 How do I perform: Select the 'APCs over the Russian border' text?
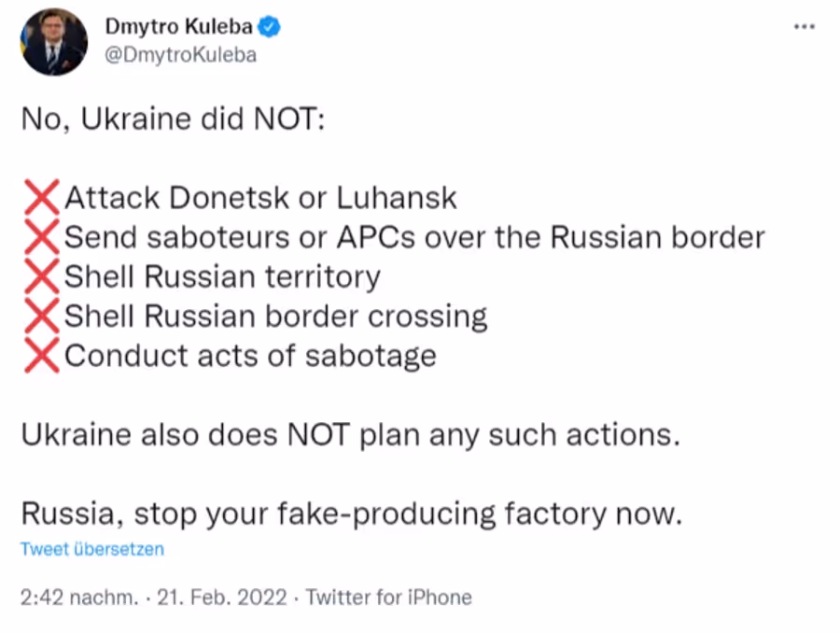pos(551,237)
